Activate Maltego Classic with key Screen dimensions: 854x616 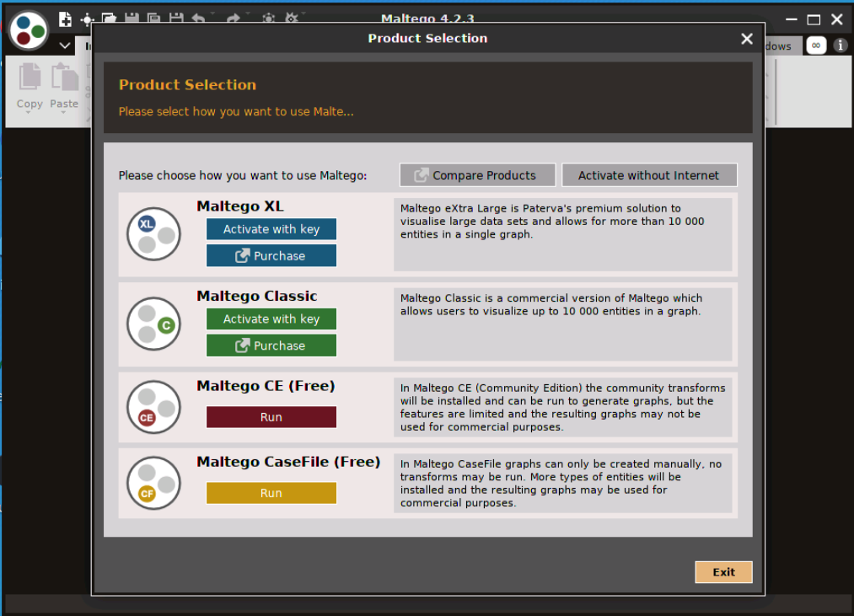271,319
